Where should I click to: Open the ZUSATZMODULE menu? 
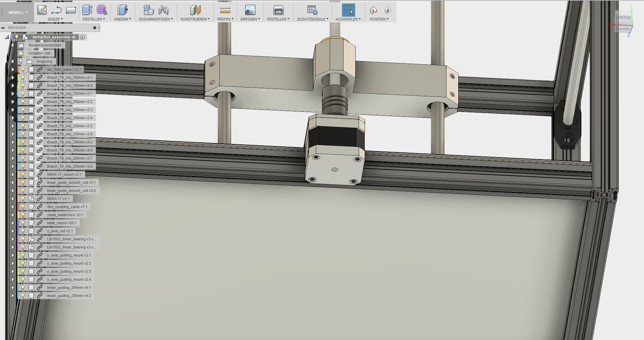(x=312, y=19)
